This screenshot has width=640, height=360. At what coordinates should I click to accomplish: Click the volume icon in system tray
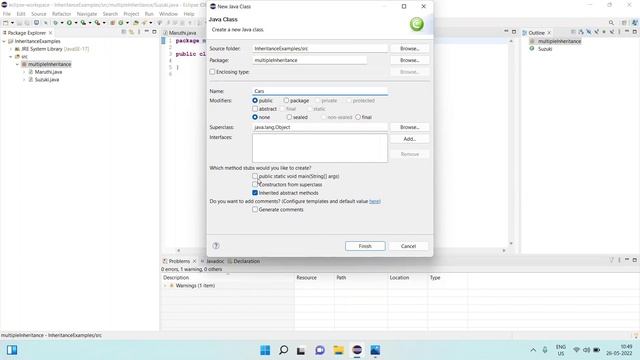[x=587, y=350]
